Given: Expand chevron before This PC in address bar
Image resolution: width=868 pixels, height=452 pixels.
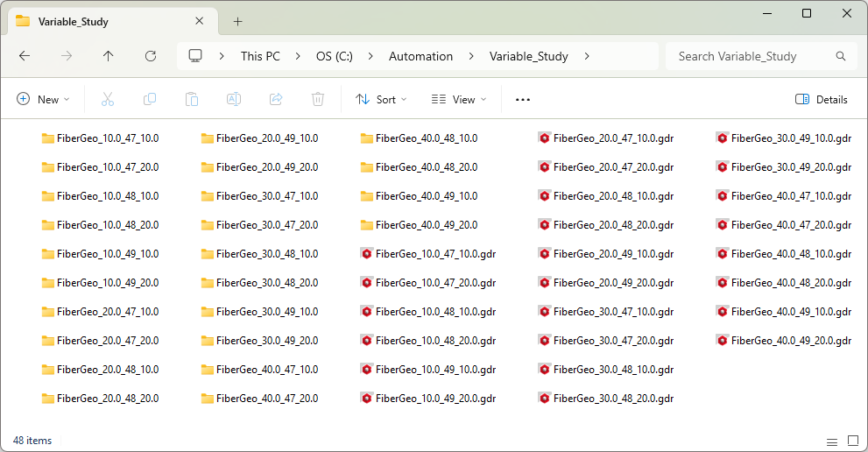Looking at the screenshot, I should coord(222,56).
